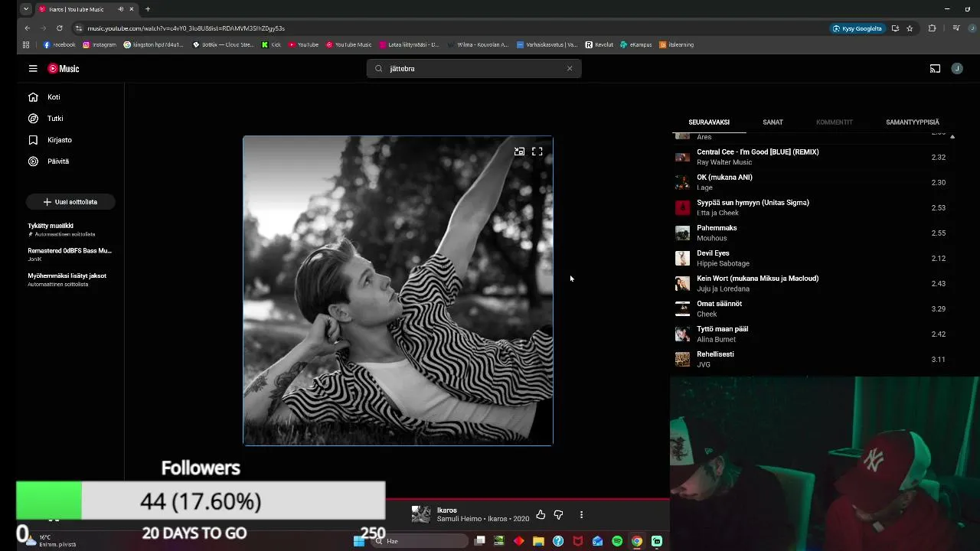Click the Syypää sun hymyyn thumbnail
This screenshot has height=551, width=980.
click(x=682, y=207)
